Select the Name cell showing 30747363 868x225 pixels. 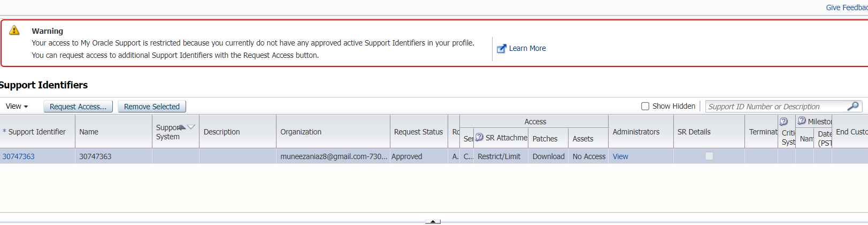pyautogui.click(x=113, y=156)
